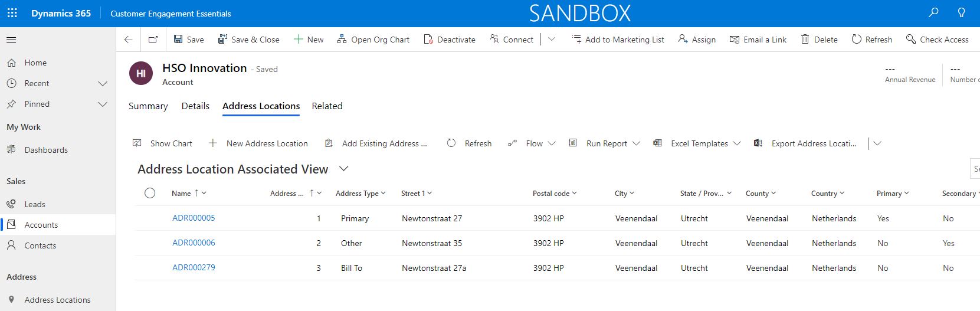Open the Dynamics 365 app launcher waffle
The height and width of the screenshot is (311, 980).
point(12,13)
